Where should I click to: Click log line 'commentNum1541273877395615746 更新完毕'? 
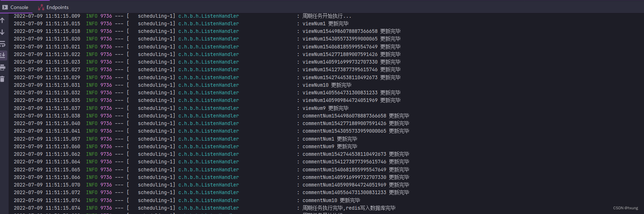click(x=356, y=162)
